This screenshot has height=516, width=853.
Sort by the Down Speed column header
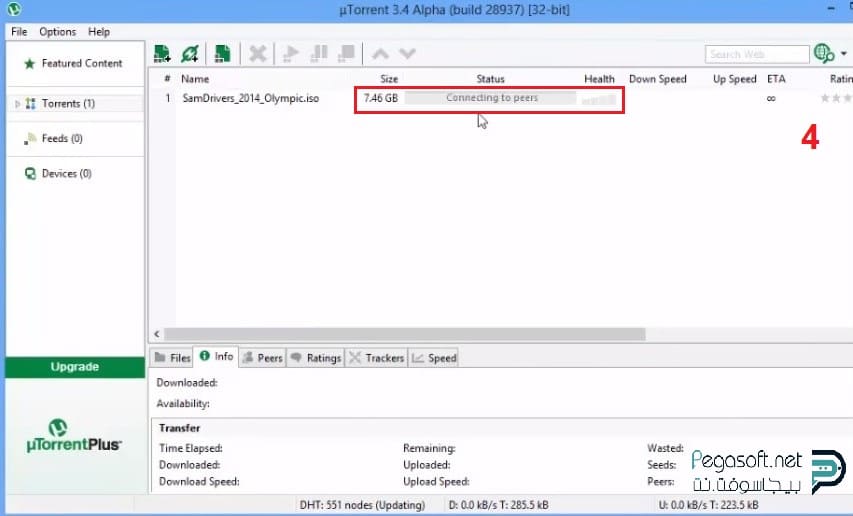point(658,79)
